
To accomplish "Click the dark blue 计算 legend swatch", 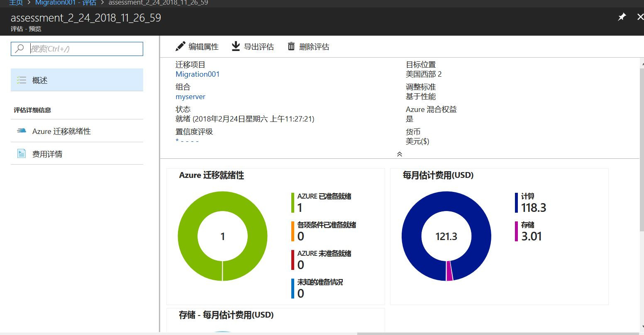I will tap(516, 202).
